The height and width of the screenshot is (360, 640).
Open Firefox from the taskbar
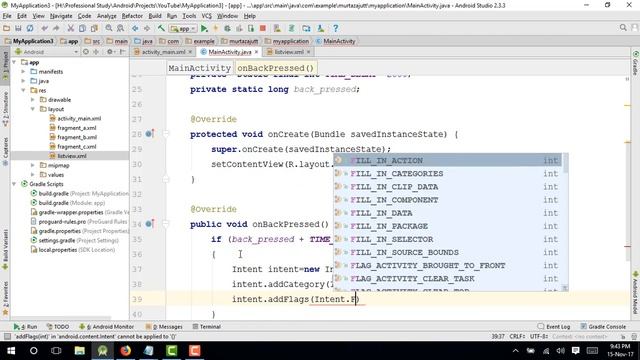[125, 351]
